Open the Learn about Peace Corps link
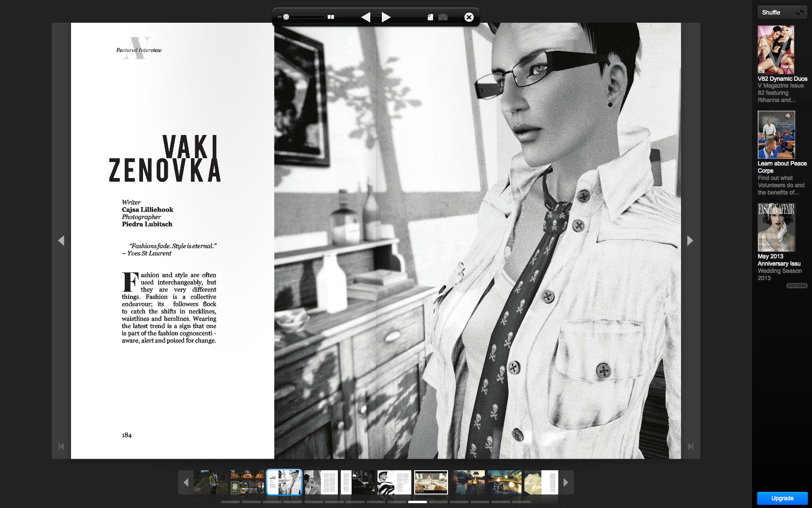812x508 pixels. [781, 167]
